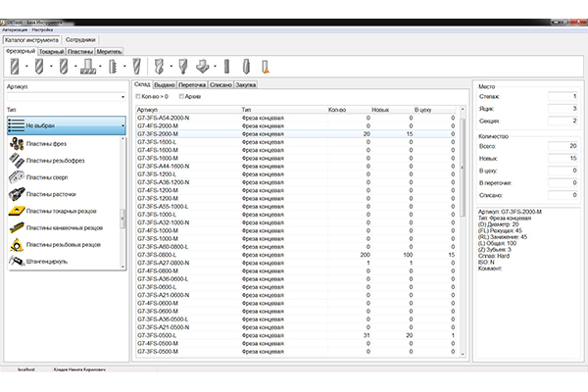Switch to the Переточка tab
The image size is (588, 392).
pos(192,85)
